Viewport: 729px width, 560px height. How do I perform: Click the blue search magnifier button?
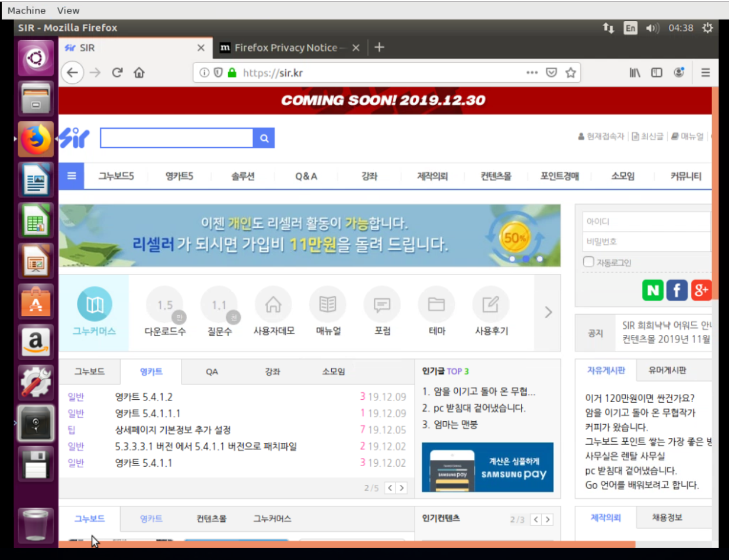(x=264, y=138)
